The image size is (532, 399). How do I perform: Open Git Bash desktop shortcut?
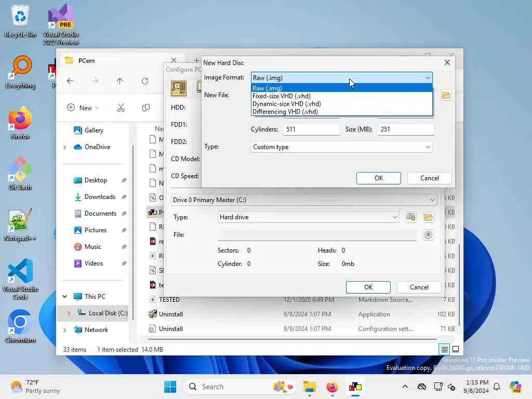(x=20, y=174)
